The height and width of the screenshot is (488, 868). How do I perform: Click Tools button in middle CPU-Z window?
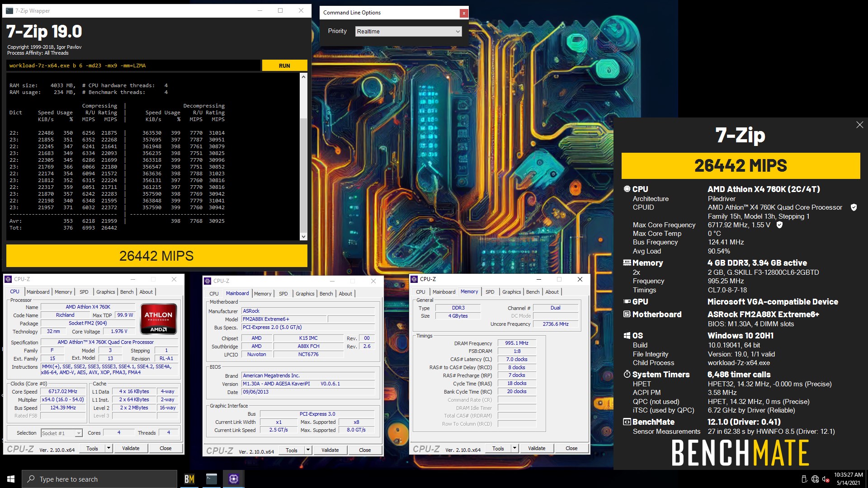(x=292, y=450)
